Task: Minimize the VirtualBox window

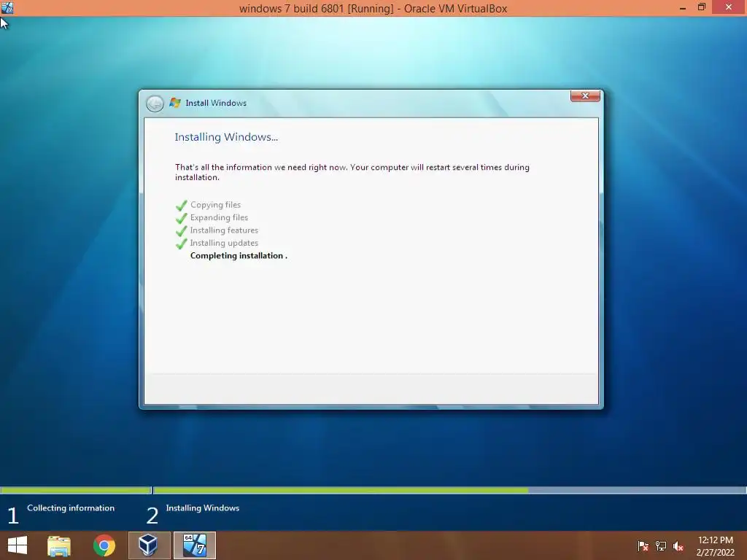Action: [x=682, y=7]
